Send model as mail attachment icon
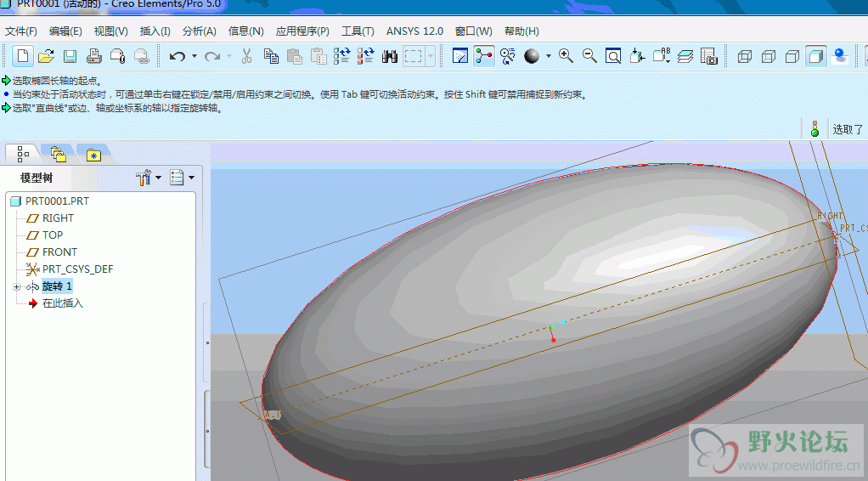 (x=118, y=56)
